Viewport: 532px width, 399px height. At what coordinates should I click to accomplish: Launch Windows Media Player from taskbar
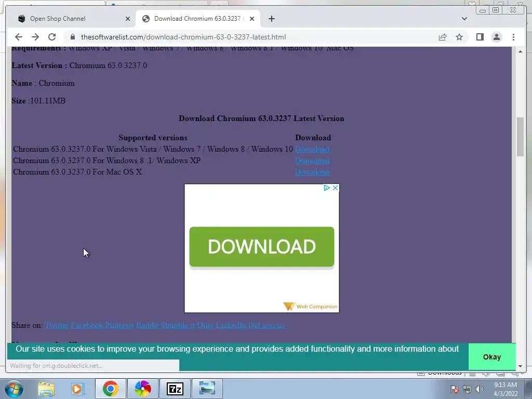tap(78, 389)
